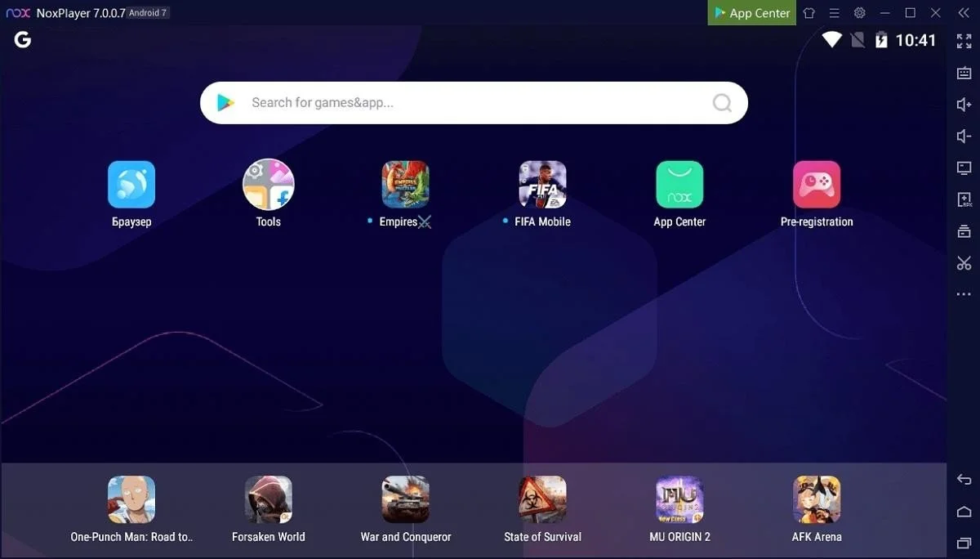This screenshot has height=559, width=980.
Task: Increase volume using sidebar speaker plus
Action: tap(964, 105)
